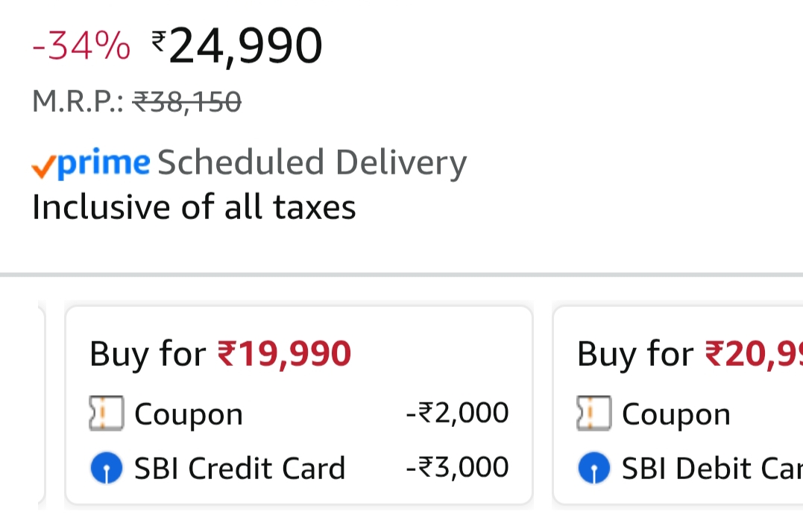This screenshot has width=803, height=532.
Task: Tap the red ₹19,990 price text
Action: [284, 353]
